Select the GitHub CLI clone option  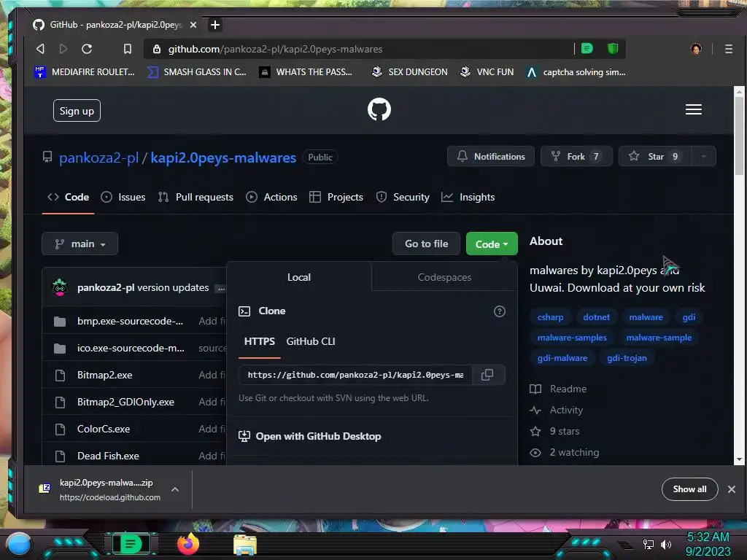click(311, 341)
